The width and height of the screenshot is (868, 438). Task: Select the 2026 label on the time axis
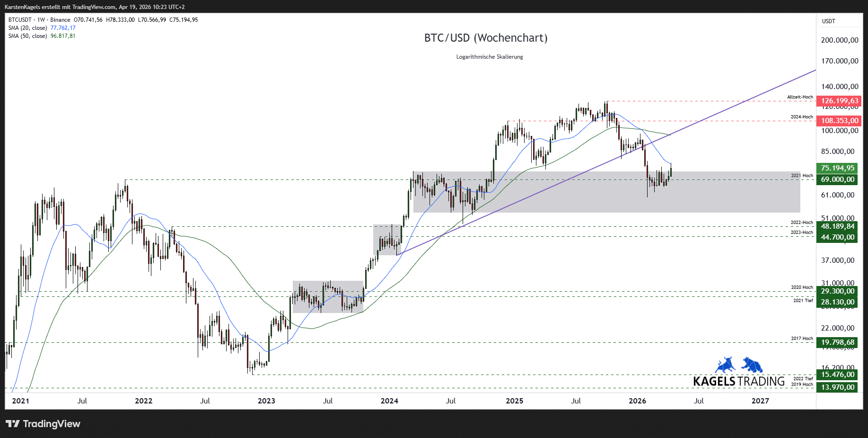637,401
